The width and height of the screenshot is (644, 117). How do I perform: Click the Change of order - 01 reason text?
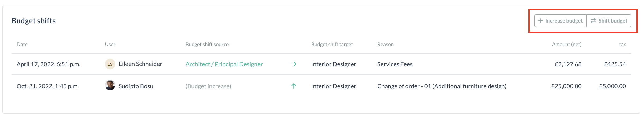click(x=442, y=86)
